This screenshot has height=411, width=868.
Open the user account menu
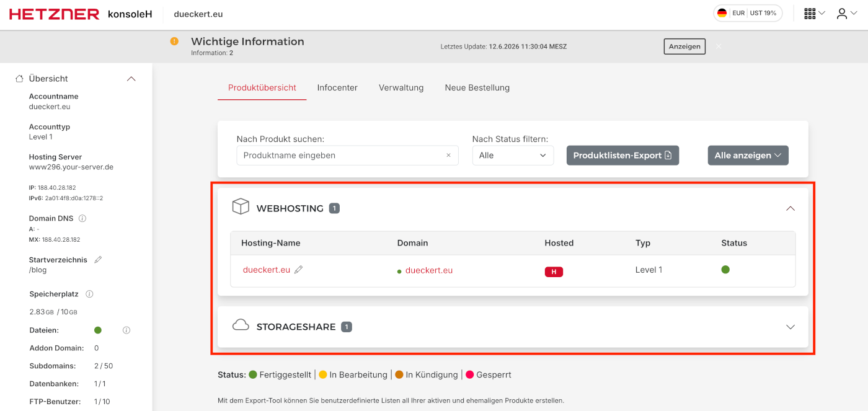(847, 13)
